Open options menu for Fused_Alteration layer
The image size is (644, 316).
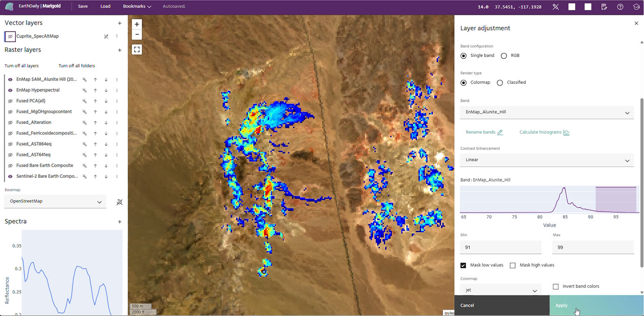point(117,123)
